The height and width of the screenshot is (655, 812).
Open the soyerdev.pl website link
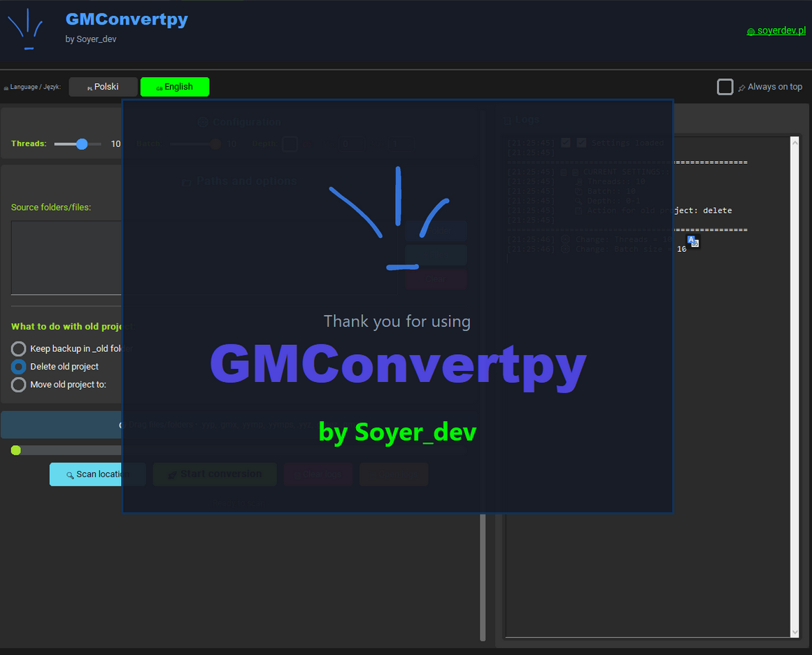click(781, 31)
